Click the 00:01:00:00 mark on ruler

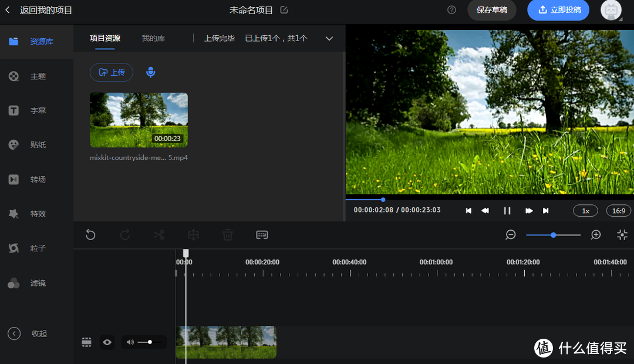click(x=436, y=262)
